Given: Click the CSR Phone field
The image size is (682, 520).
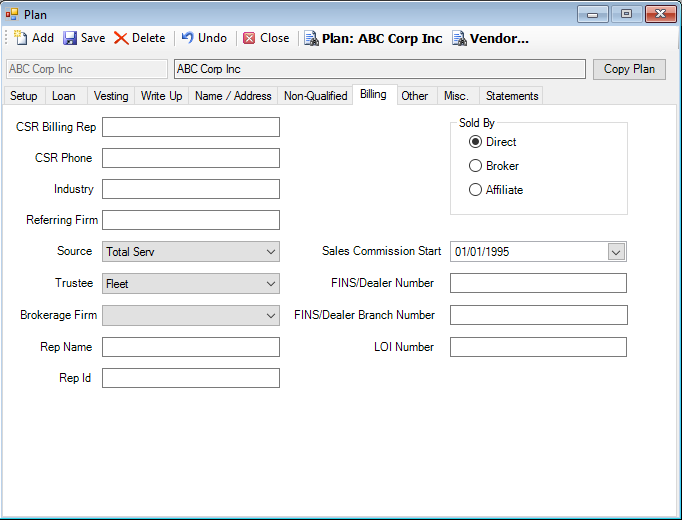Looking at the screenshot, I should 191,158.
